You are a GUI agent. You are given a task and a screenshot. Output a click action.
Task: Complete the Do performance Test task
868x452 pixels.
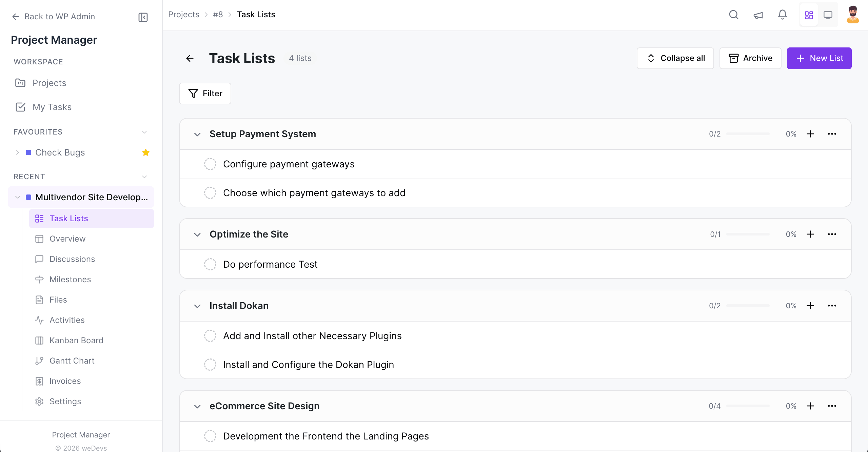210,264
